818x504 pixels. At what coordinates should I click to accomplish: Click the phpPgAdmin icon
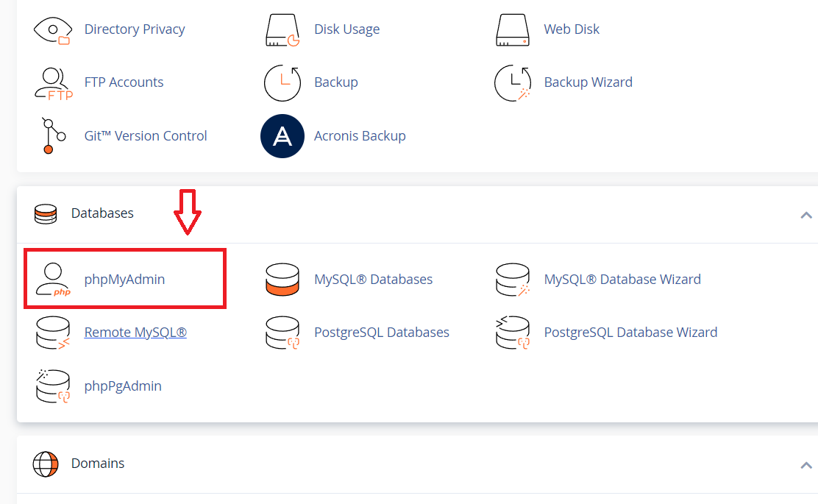coord(53,386)
